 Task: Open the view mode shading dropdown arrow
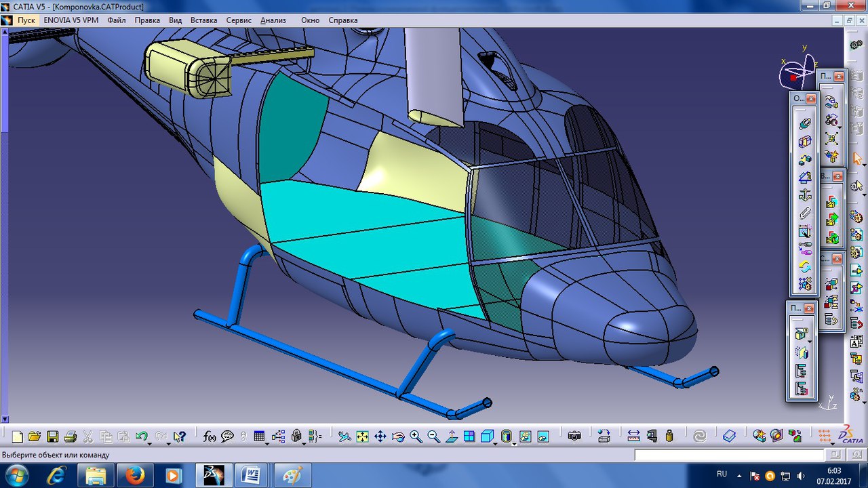[x=514, y=443]
